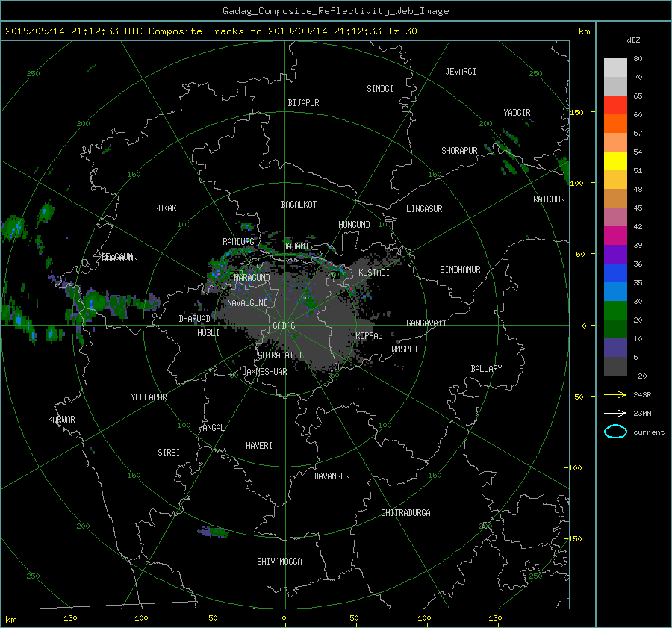Click the RAMDURG city label
The height and width of the screenshot is (628, 672).
pyautogui.click(x=238, y=242)
